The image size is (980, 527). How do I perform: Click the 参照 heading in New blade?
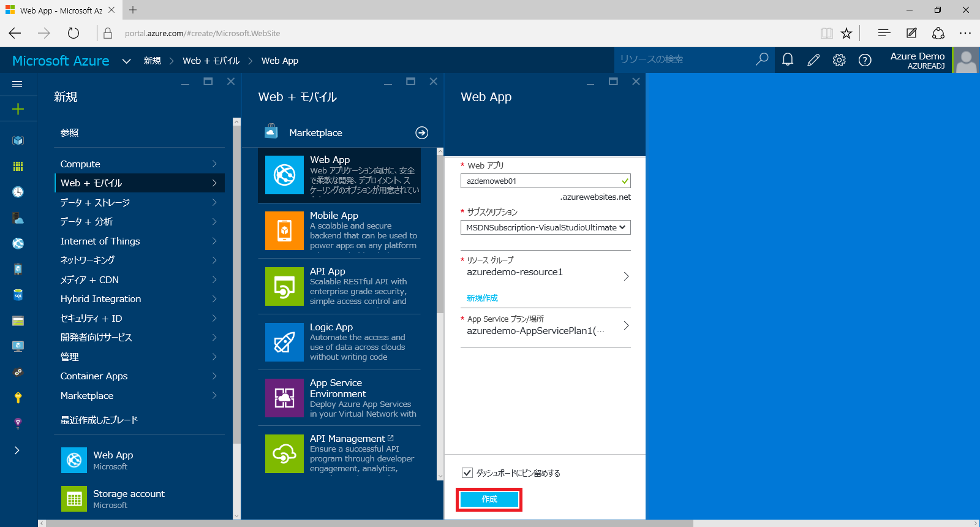pyautogui.click(x=69, y=132)
